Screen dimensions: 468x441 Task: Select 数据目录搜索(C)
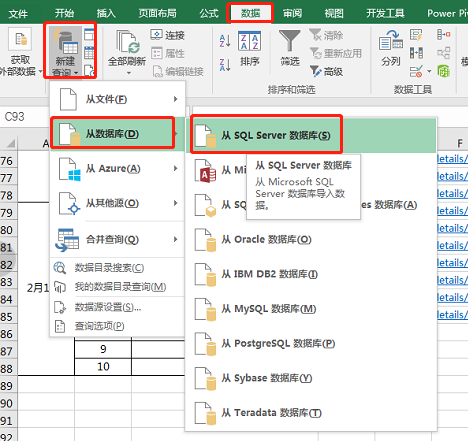click(x=117, y=268)
